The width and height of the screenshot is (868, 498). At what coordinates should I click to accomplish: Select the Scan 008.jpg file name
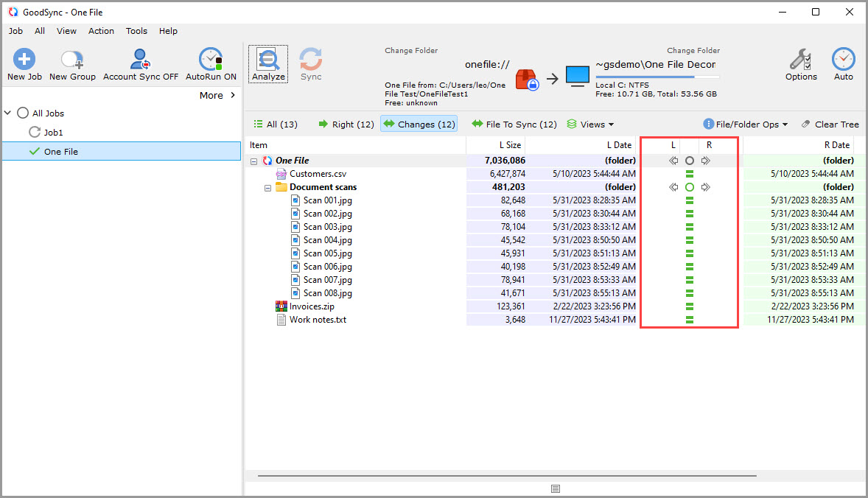(327, 293)
